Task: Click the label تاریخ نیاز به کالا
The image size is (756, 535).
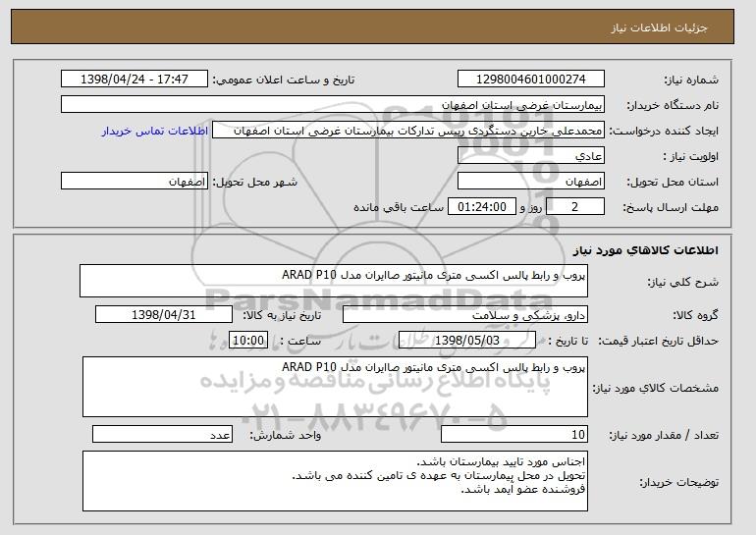Action: click(x=282, y=315)
